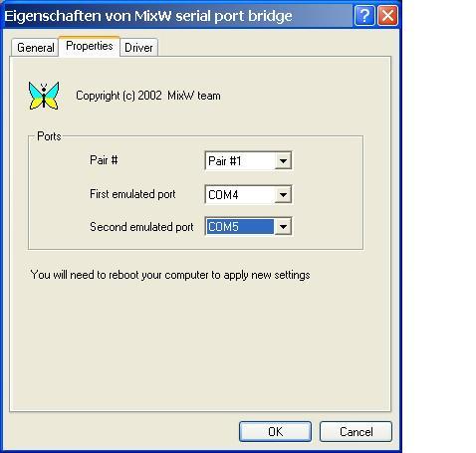Expand the Pair # dropdown arrow
Image resolution: width=476 pixels, height=453 pixels.
coord(283,161)
